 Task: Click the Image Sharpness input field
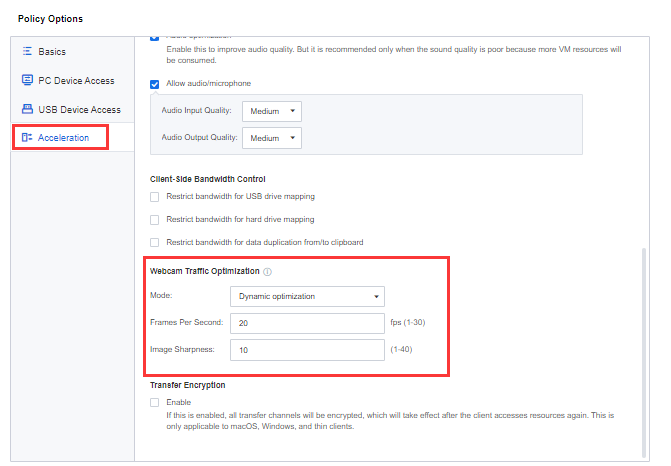coord(307,350)
